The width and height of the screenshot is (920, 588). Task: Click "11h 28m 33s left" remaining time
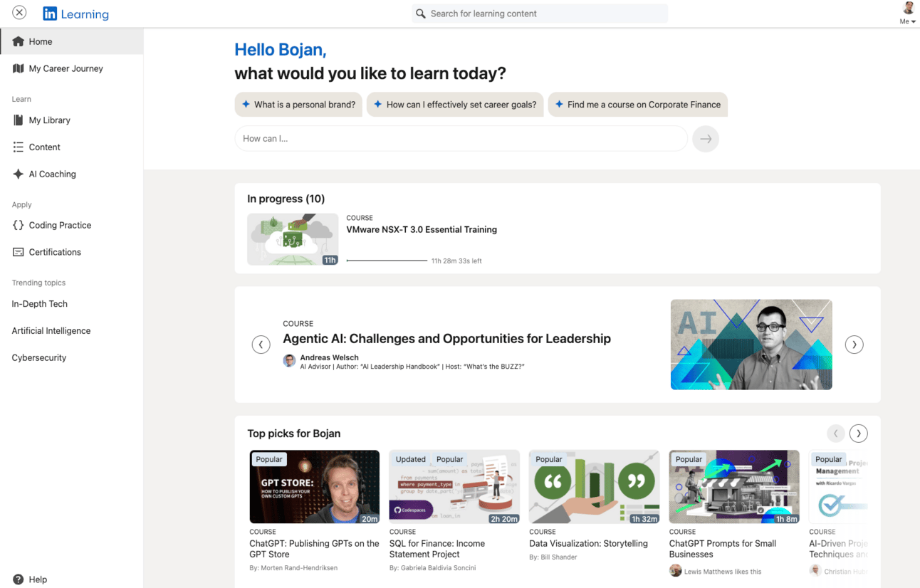pyautogui.click(x=456, y=261)
